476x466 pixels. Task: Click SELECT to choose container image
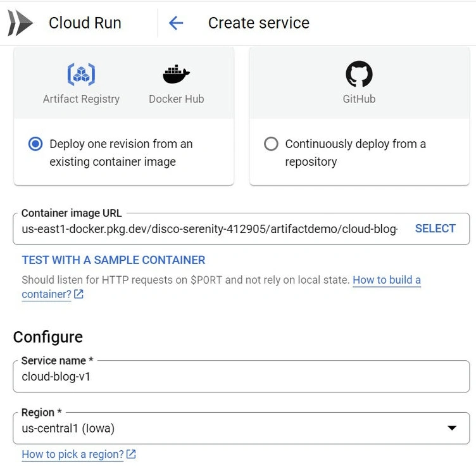(435, 229)
